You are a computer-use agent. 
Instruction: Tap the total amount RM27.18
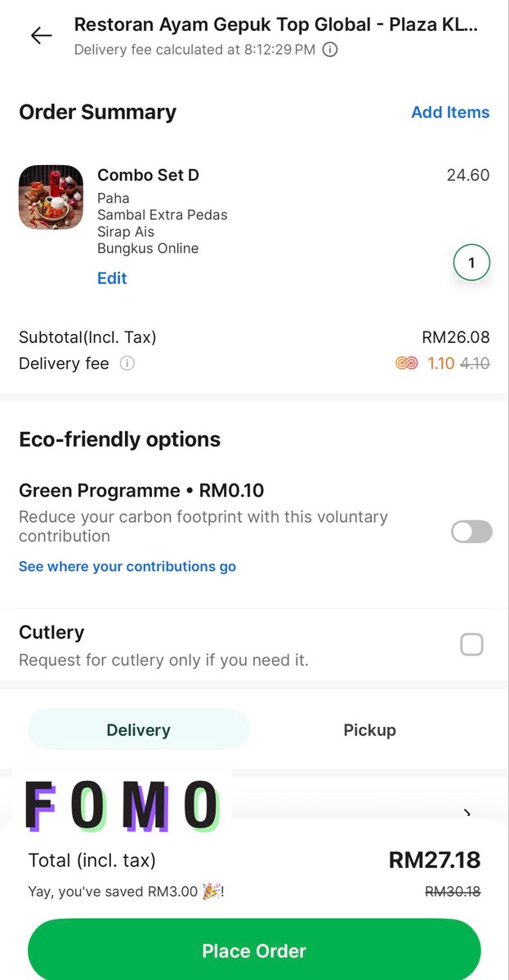click(434, 860)
